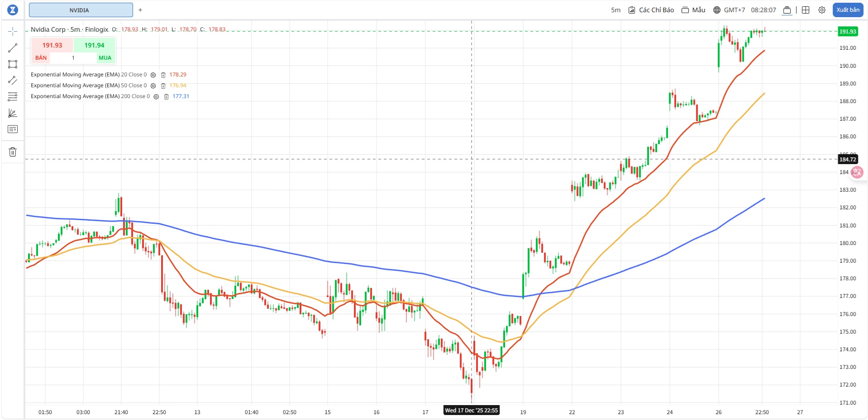Select the trend line drawing tool
Screen dimensions: 868x420
click(13, 48)
